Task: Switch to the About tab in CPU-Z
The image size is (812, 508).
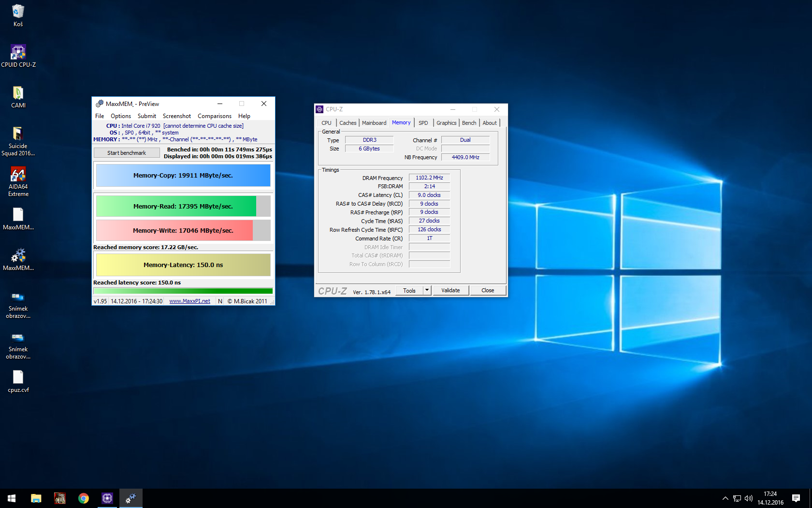Action: pos(490,123)
